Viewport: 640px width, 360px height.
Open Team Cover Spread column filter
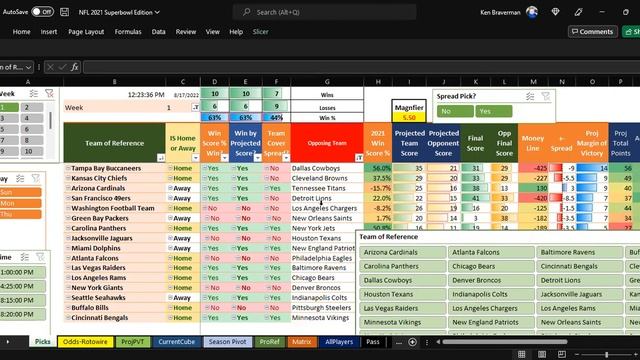286,158
